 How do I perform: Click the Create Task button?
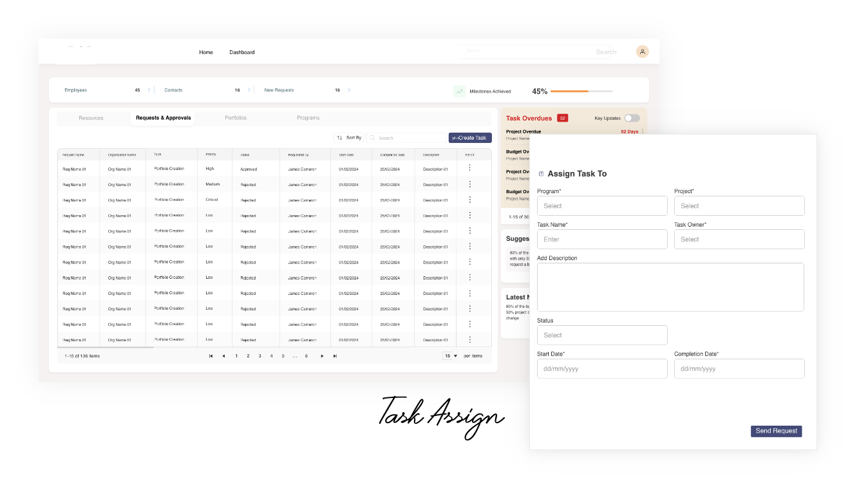pyautogui.click(x=470, y=138)
